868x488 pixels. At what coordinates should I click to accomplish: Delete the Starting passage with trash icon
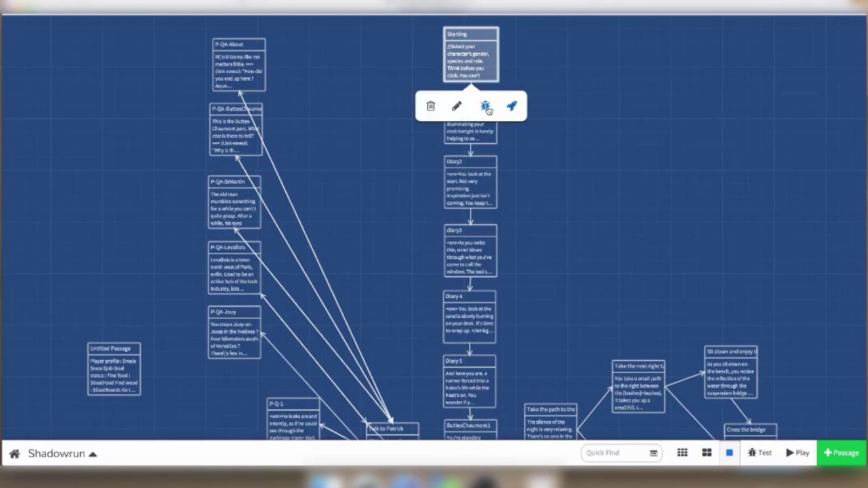click(x=431, y=106)
